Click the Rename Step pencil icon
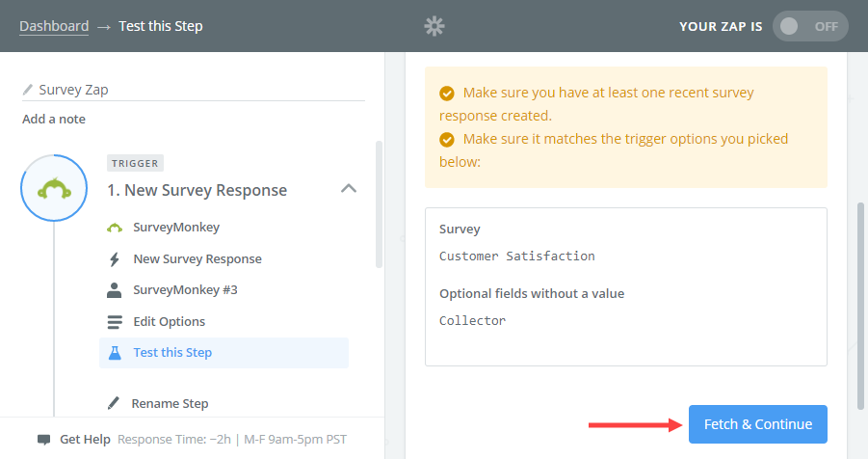868x459 pixels. pyautogui.click(x=114, y=403)
